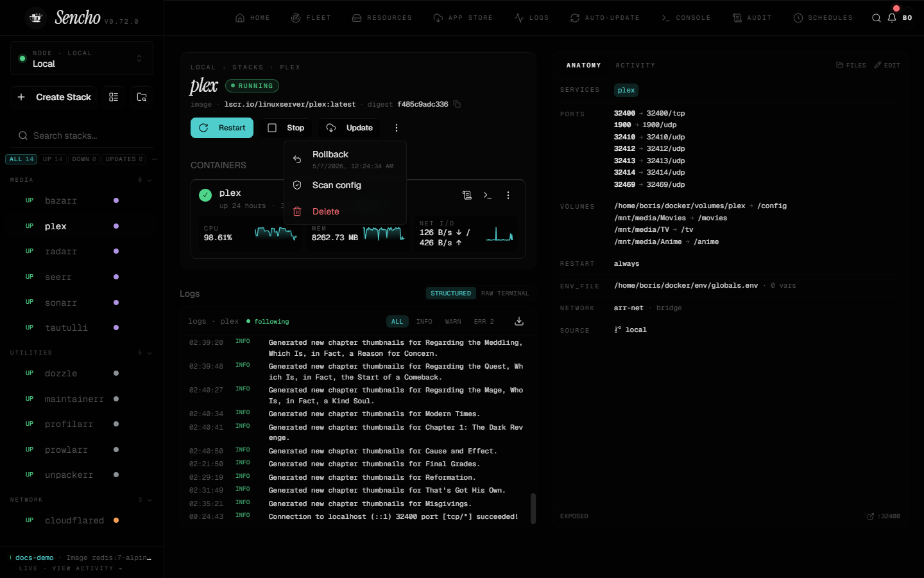Click EDIT in the anatomy panel

[887, 66]
